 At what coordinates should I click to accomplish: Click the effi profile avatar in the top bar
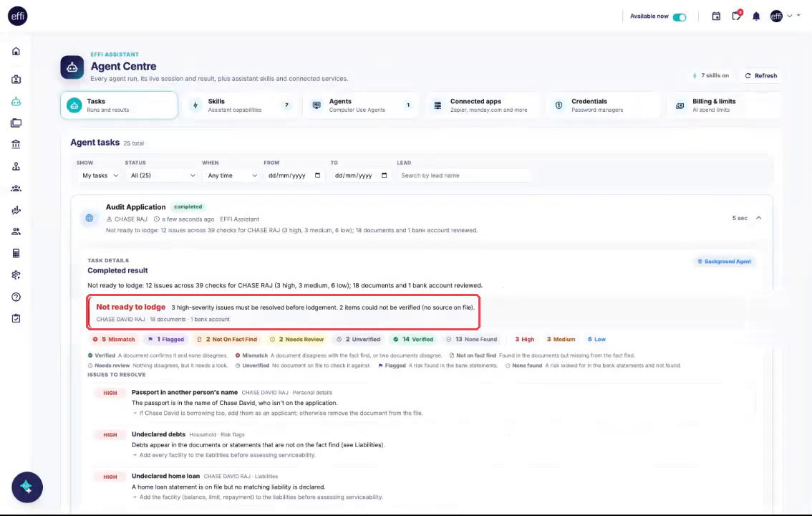tap(776, 16)
